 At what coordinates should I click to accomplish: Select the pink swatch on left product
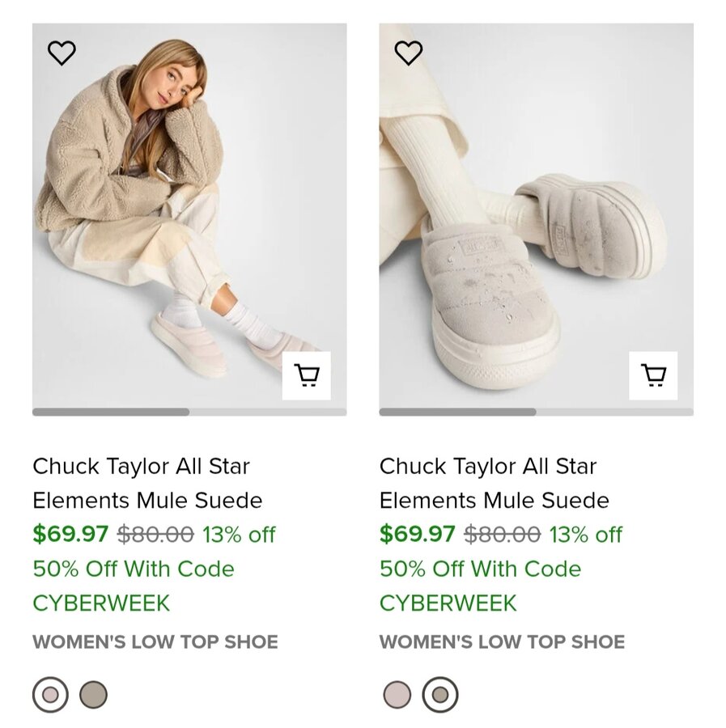tap(50, 694)
